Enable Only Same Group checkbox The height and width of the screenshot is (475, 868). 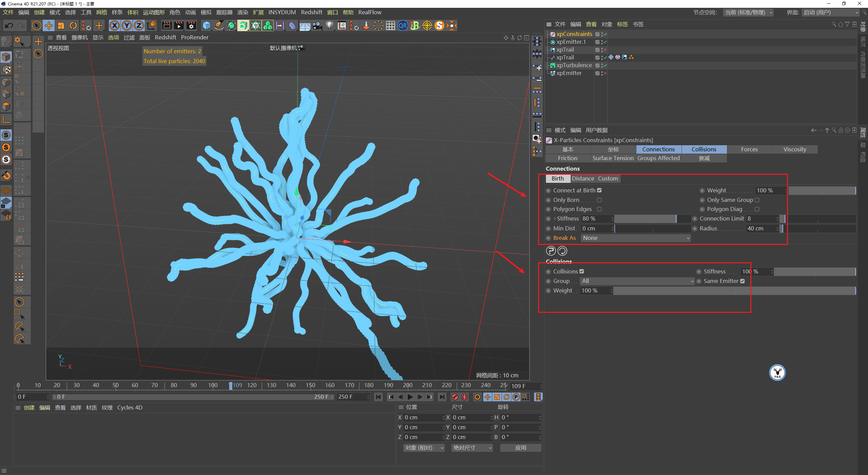click(757, 200)
